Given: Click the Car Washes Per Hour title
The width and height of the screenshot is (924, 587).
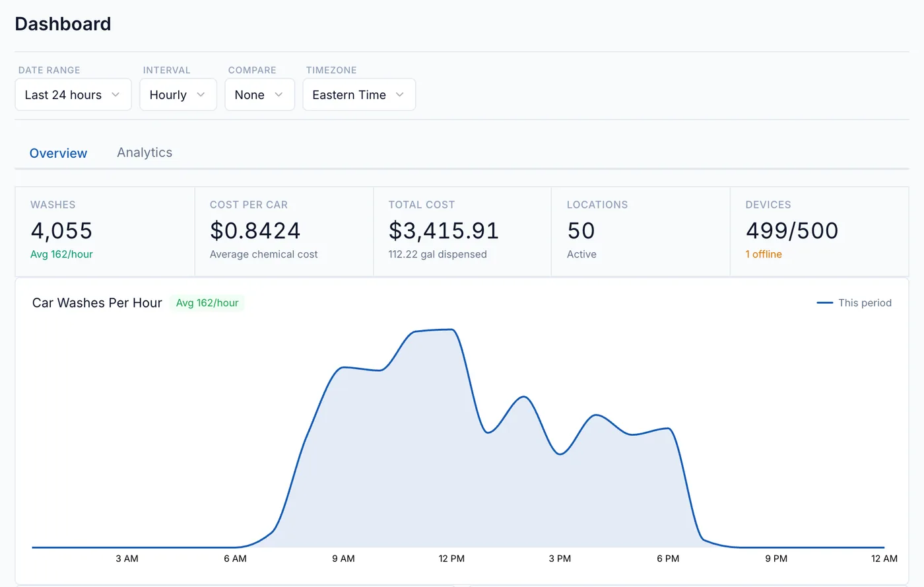Looking at the screenshot, I should coord(97,302).
